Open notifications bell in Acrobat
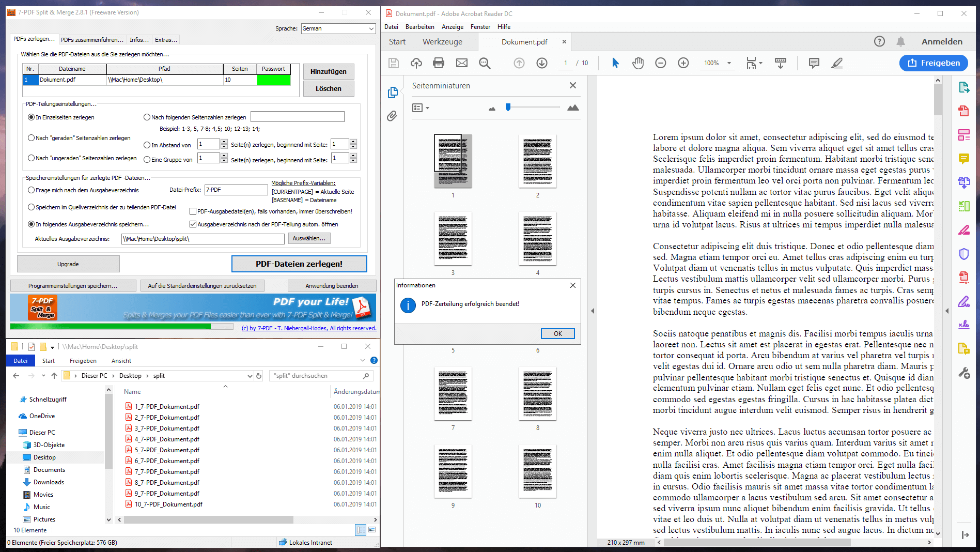The image size is (980, 552). pyautogui.click(x=900, y=41)
